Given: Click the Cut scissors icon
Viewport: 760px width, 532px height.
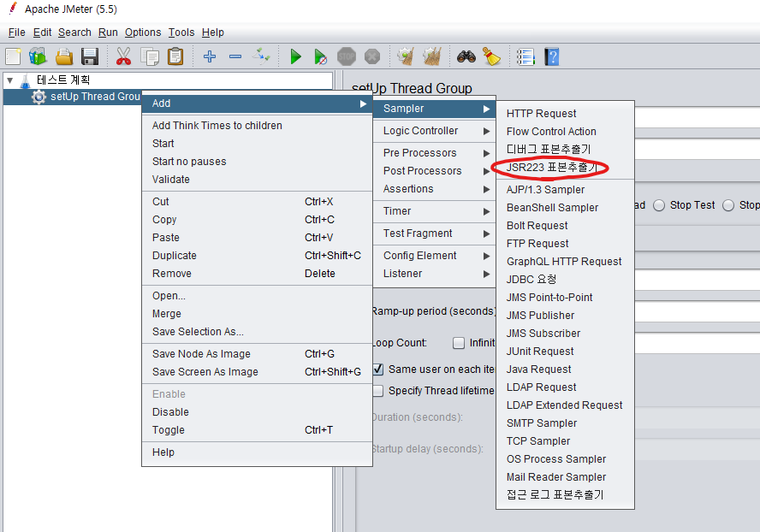Looking at the screenshot, I should pyautogui.click(x=123, y=56).
